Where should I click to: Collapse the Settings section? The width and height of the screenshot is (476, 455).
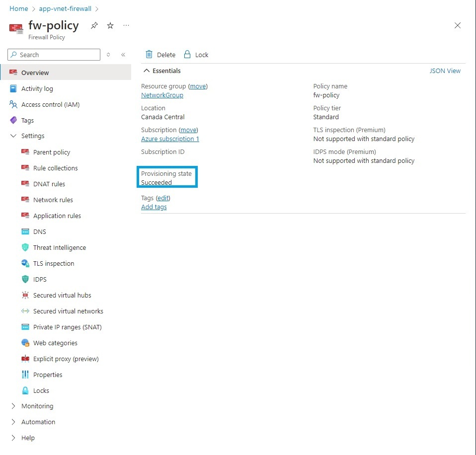click(x=13, y=136)
